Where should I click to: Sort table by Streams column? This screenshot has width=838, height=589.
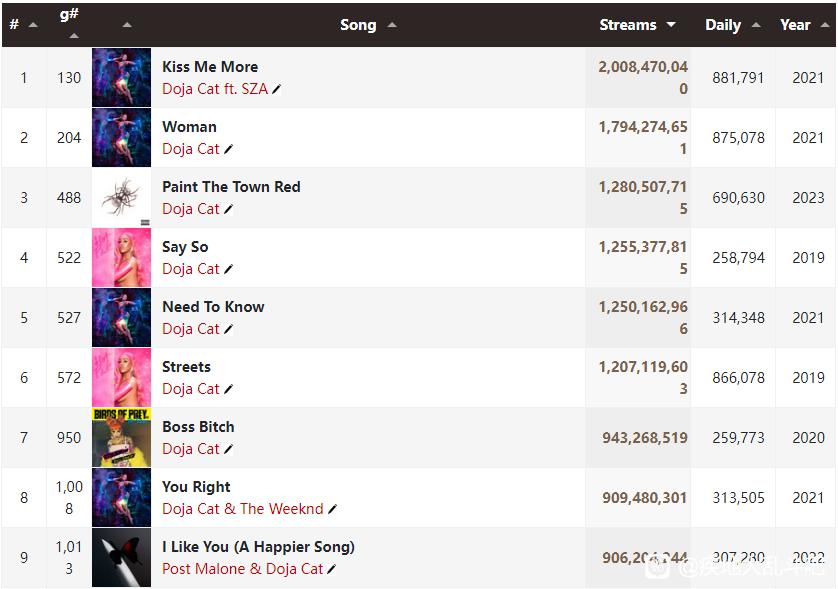[637, 25]
